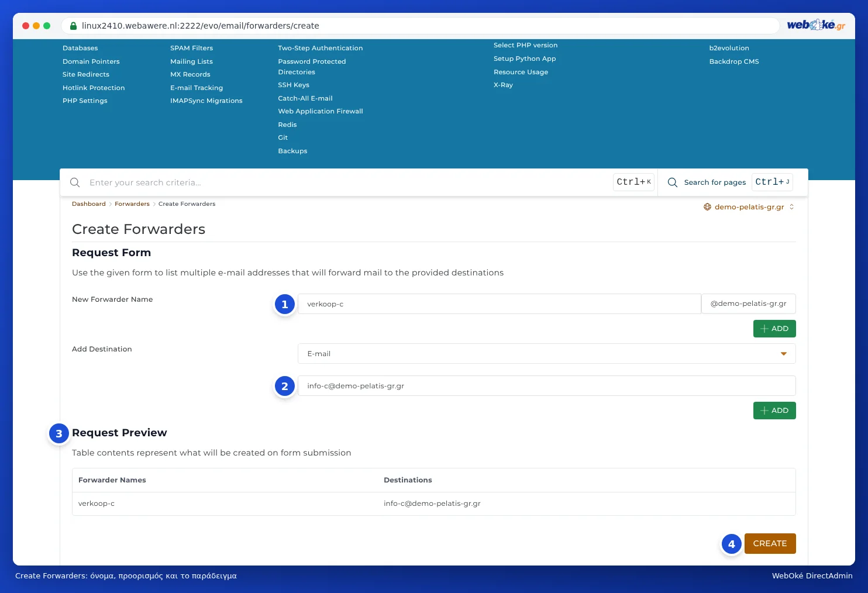Open Select PHP version
The height and width of the screenshot is (593, 868).
tap(526, 45)
